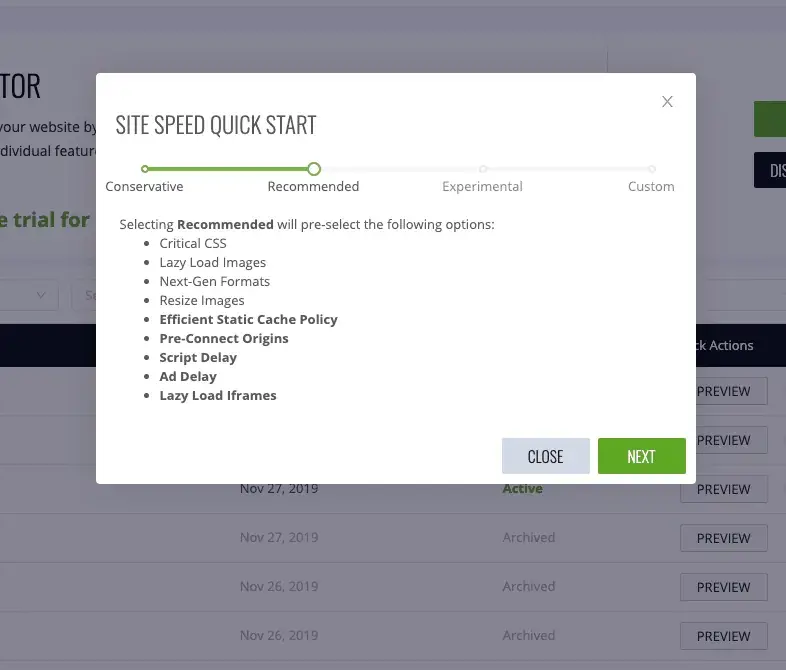786x670 pixels.
Task: Select the Conservative step on the slider
Action: point(144,169)
